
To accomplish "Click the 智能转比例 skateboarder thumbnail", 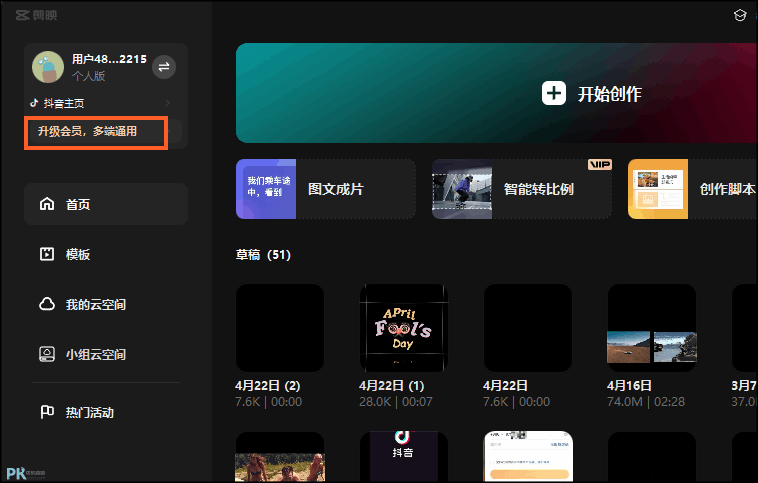I will tap(462, 189).
